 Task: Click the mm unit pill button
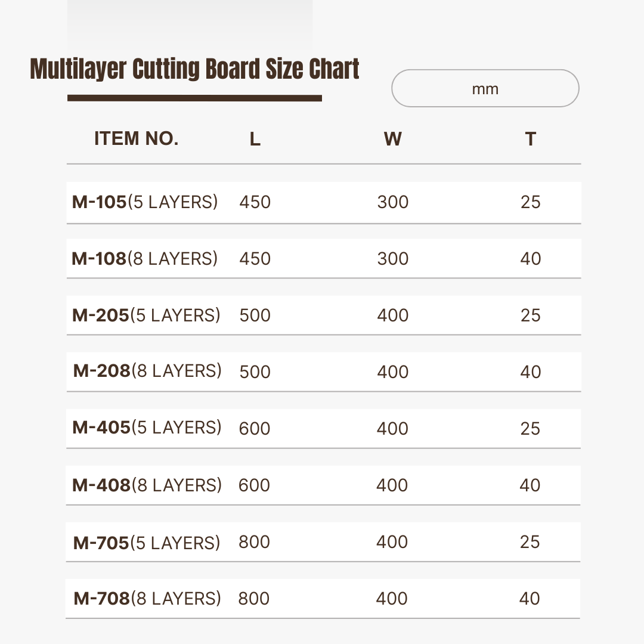(485, 88)
